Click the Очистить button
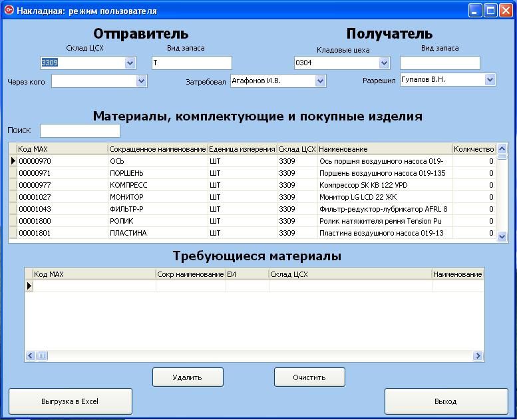Image resolution: width=517 pixels, height=420 pixels. pos(309,377)
